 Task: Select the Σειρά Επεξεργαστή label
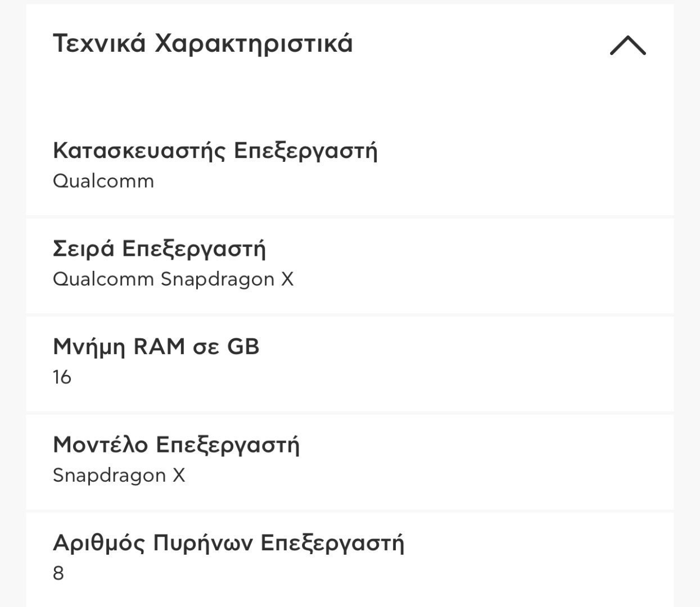pos(159,248)
